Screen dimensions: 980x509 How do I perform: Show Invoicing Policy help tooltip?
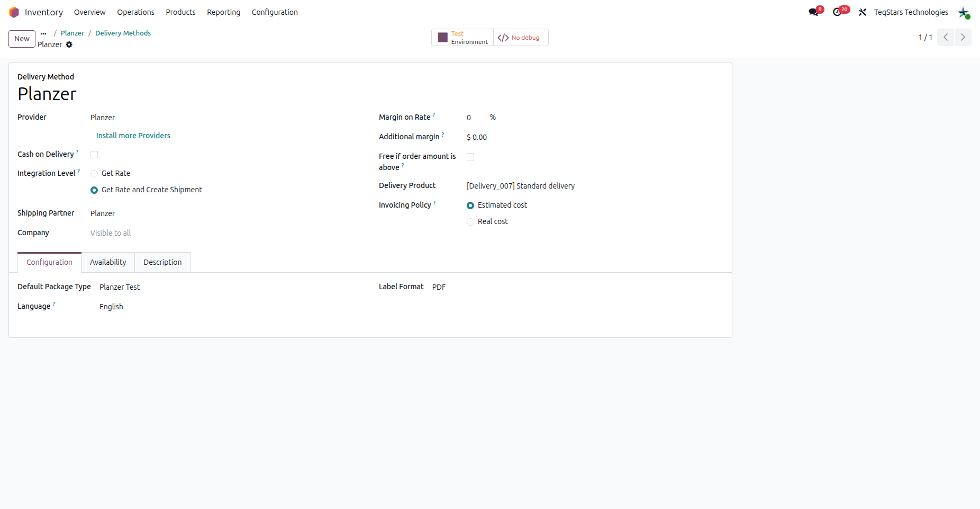[434, 202]
